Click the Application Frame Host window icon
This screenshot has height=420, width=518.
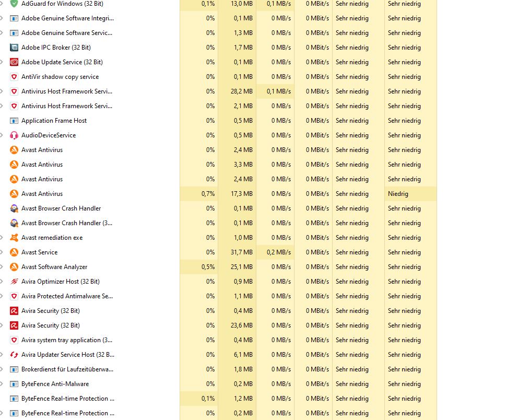(14, 121)
